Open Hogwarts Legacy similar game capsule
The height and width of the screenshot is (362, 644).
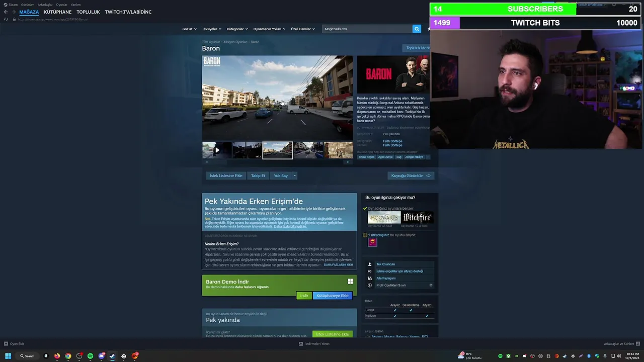coord(384,218)
